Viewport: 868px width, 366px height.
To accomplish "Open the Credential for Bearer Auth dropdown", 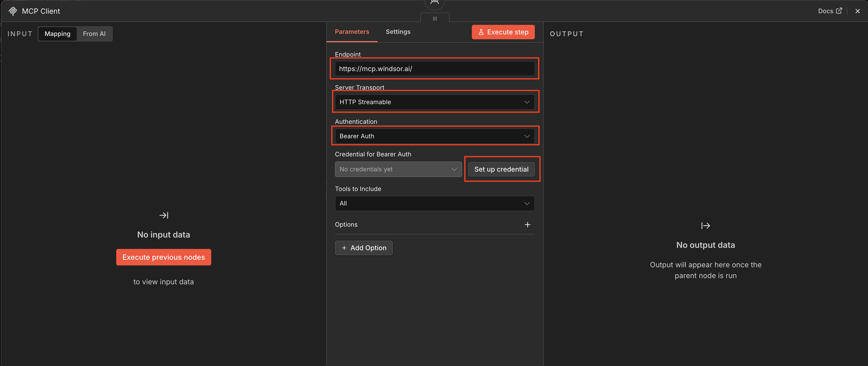I will click(398, 169).
